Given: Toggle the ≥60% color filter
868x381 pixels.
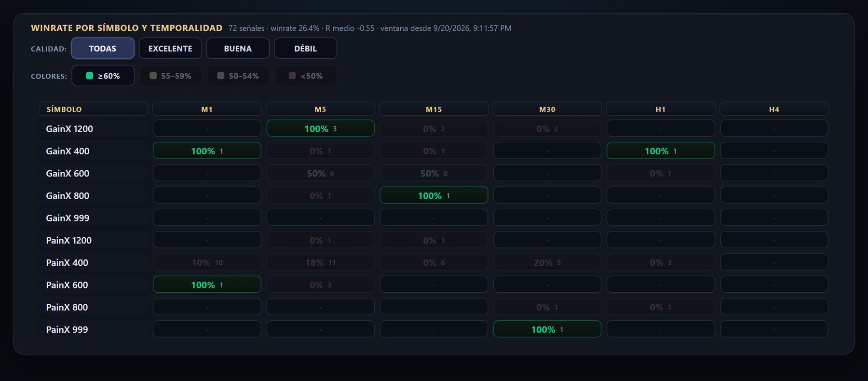Looking at the screenshot, I should pyautogui.click(x=103, y=76).
